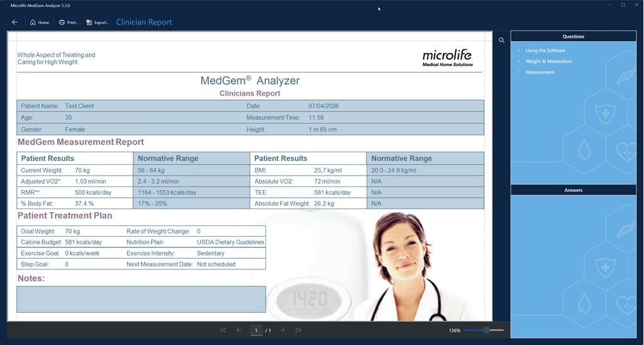Click the Questions panel header
644x345 pixels.
pyautogui.click(x=574, y=36)
